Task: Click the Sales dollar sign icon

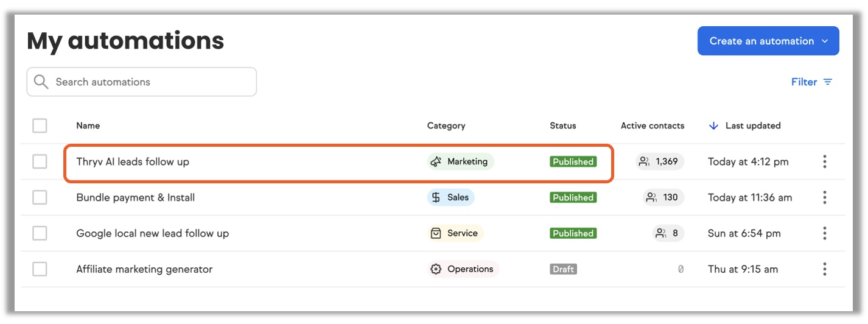Action: tap(436, 197)
